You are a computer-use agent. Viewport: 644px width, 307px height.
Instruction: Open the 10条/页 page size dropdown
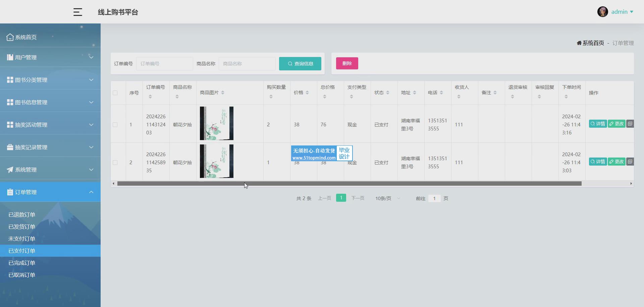click(x=387, y=198)
